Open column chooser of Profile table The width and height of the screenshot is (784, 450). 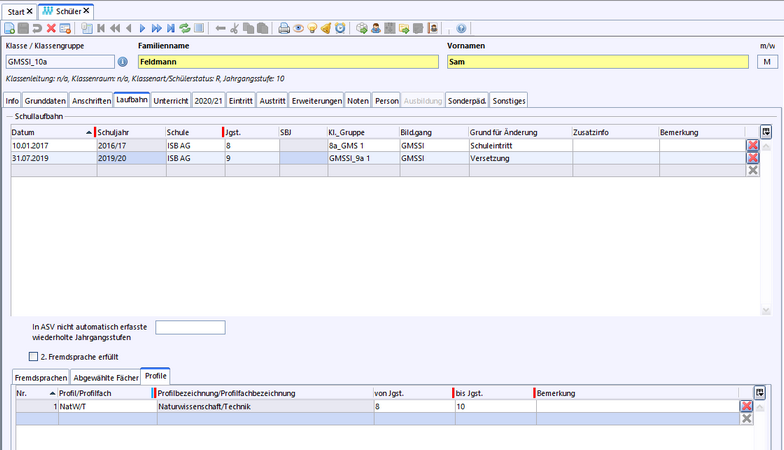760,393
